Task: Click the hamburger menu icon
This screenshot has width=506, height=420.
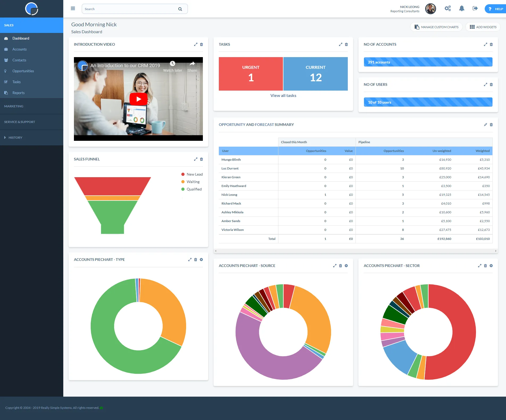Action: coord(73,9)
